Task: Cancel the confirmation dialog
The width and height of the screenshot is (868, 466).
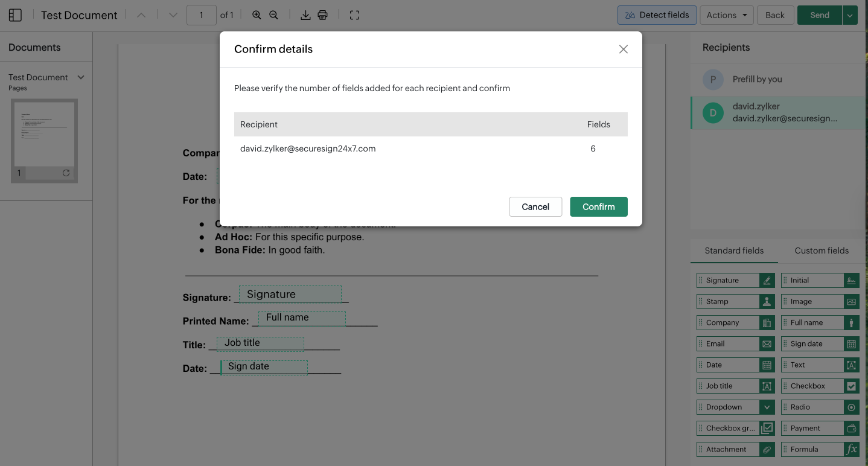Action: point(535,206)
